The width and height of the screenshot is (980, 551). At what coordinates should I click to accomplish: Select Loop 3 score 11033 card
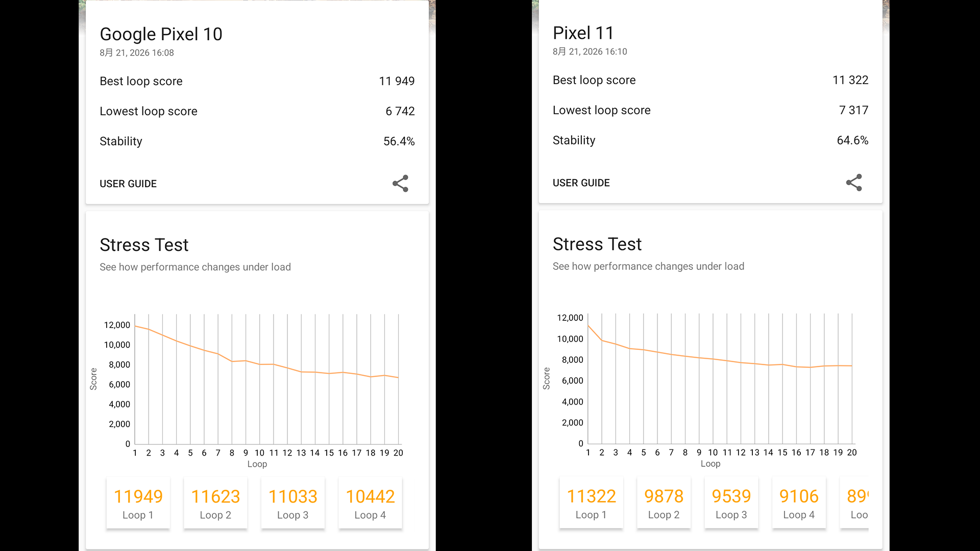pyautogui.click(x=293, y=503)
